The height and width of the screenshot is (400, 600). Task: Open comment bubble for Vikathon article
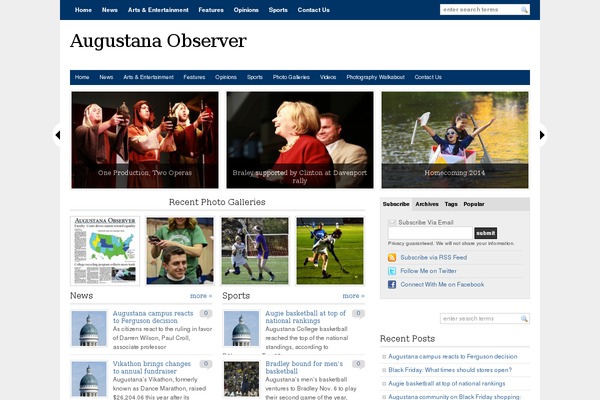tap(206, 364)
